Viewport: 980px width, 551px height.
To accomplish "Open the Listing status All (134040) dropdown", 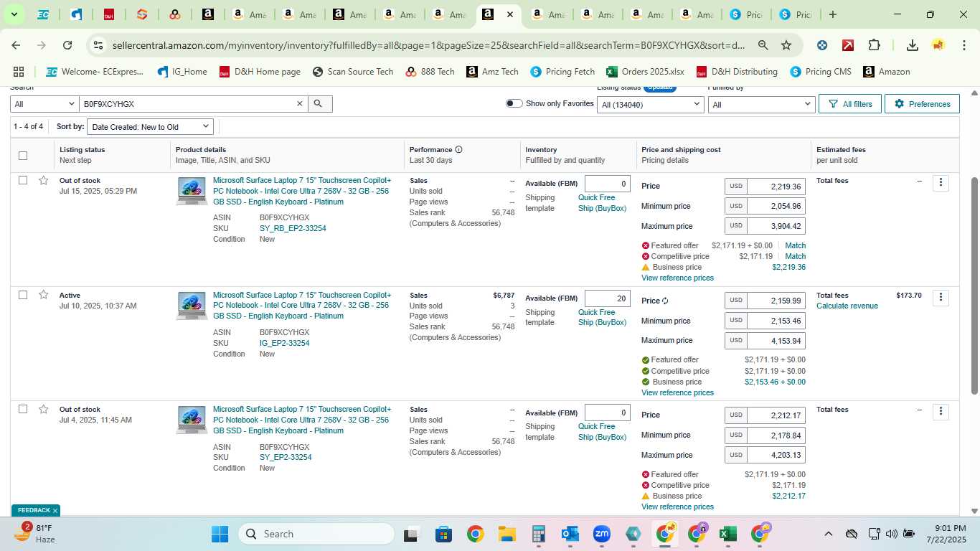I will pyautogui.click(x=651, y=104).
